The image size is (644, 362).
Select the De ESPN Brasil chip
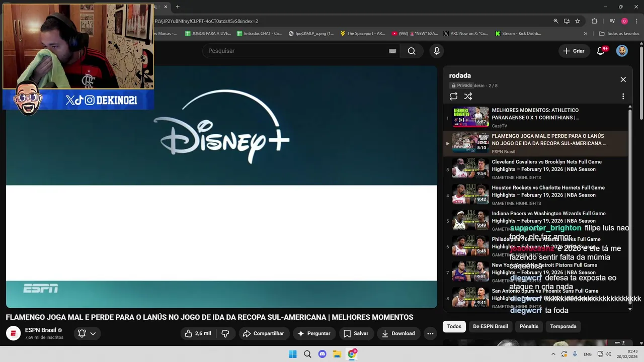point(490,326)
